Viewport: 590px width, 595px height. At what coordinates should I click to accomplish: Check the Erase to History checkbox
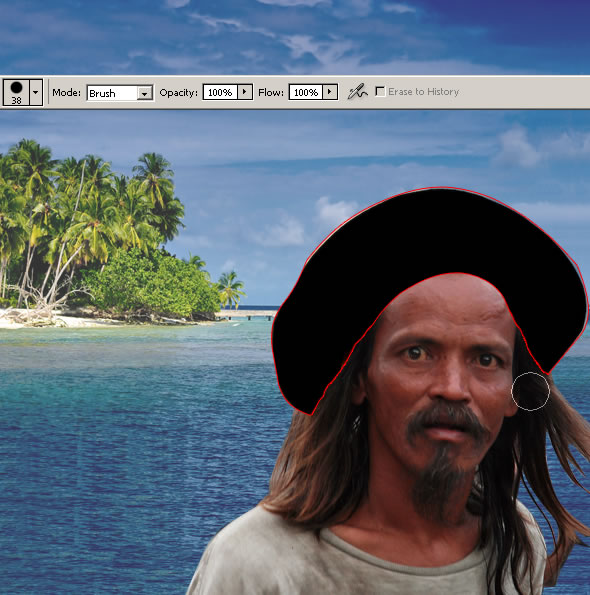(380, 91)
